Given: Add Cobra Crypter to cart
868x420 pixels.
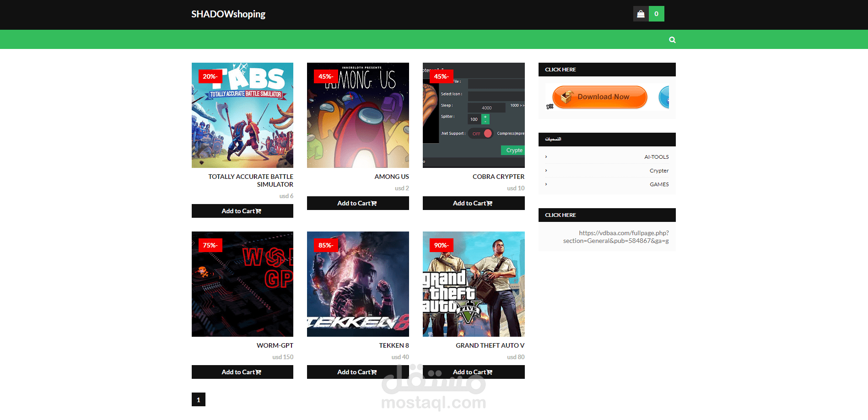Looking at the screenshot, I should click(x=474, y=203).
